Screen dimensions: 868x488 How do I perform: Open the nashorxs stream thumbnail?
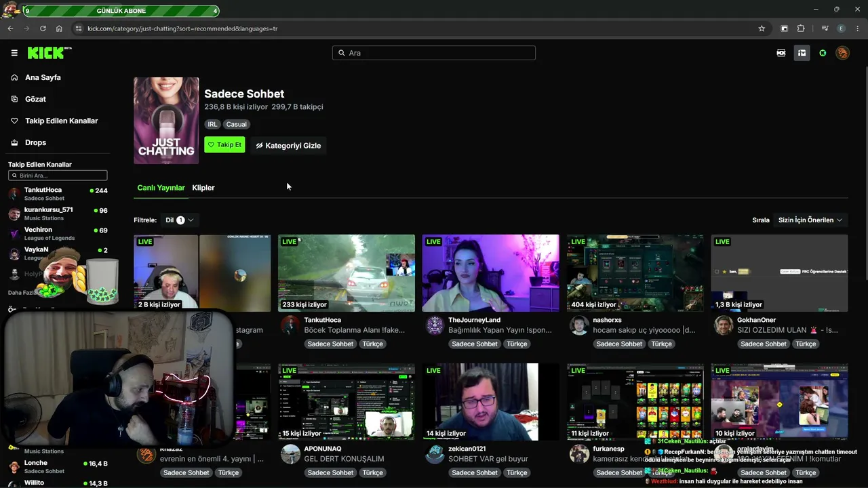635,273
